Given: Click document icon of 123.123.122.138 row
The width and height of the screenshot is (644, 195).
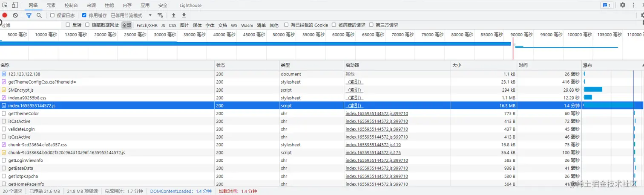Looking at the screenshot, I should (x=4, y=74).
